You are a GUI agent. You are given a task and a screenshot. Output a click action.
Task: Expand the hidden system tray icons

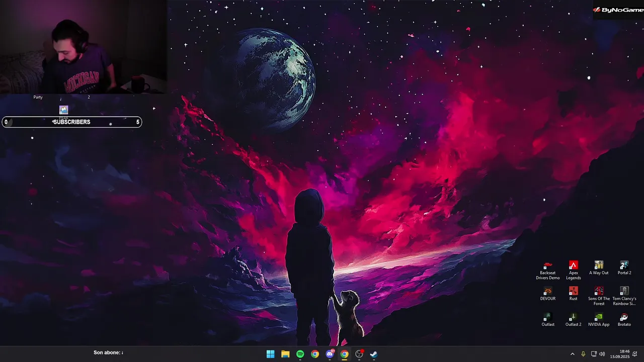click(572, 354)
